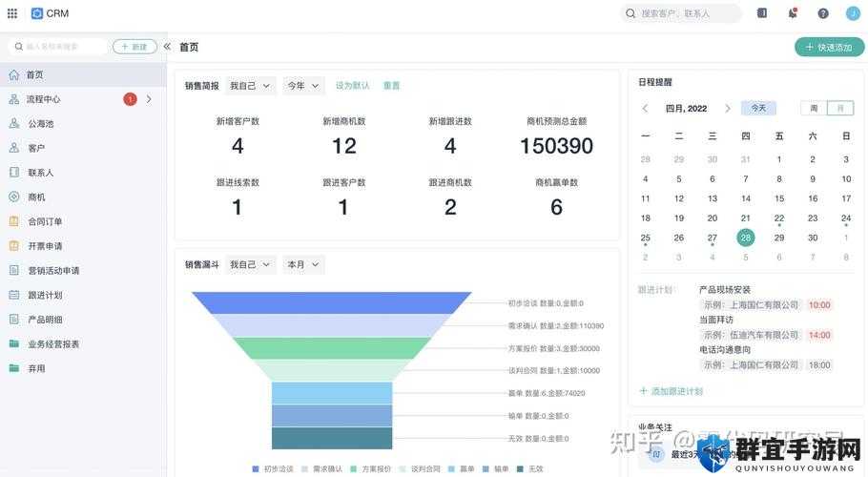Select highlighted date 28 in calendar
The width and height of the screenshot is (868, 477).
point(746,238)
